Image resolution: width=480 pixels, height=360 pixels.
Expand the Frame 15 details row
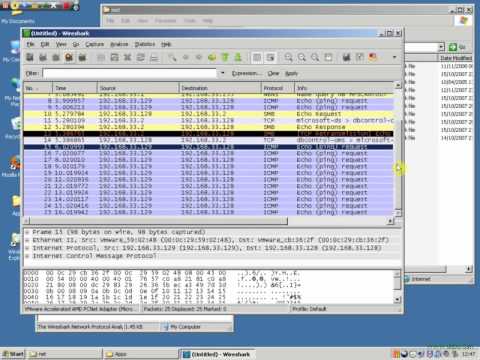(27, 232)
